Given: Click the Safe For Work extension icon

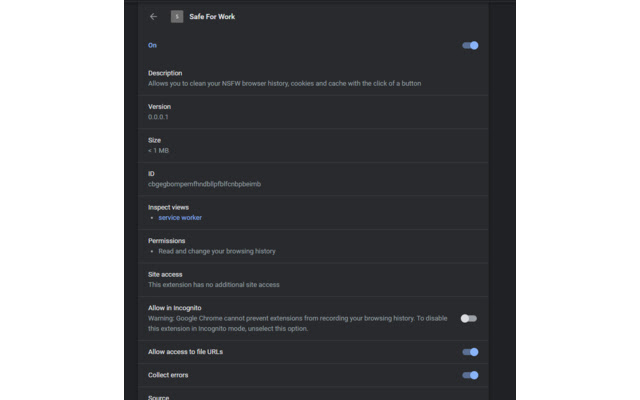Looking at the screenshot, I should point(177,16).
